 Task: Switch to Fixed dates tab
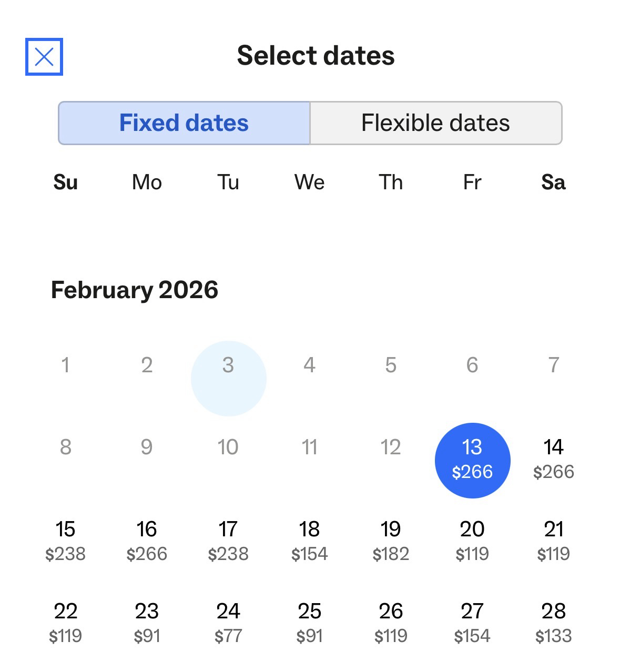pos(184,123)
